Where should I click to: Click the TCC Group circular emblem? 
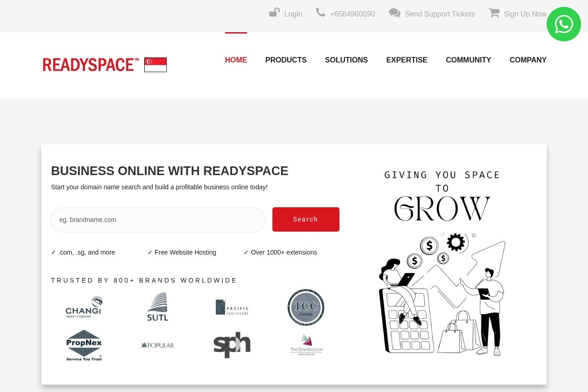coord(305,307)
